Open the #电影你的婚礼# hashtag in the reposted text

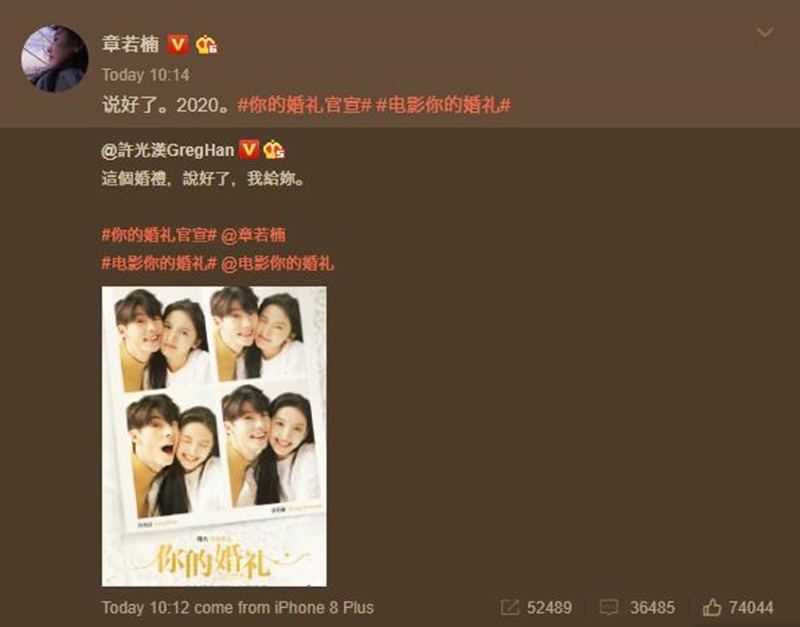pyautogui.click(x=159, y=263)
